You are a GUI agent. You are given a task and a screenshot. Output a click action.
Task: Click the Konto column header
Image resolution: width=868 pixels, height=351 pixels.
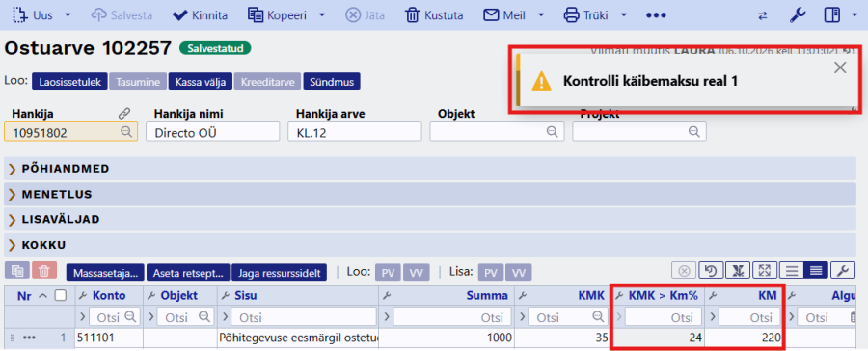(x=109, y=296)
